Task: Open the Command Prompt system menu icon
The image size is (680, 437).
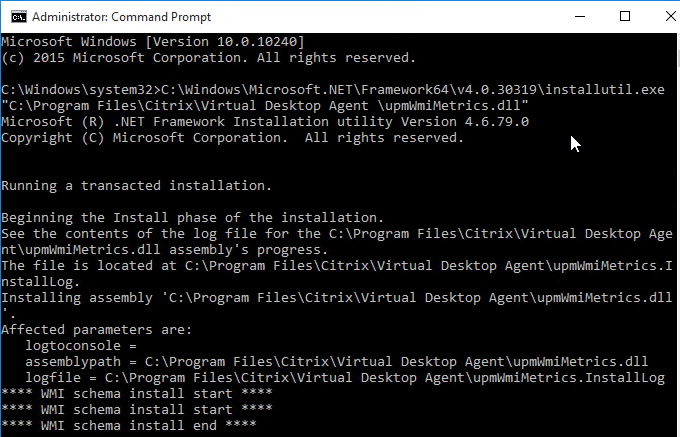Action: (x=19, y=17)
